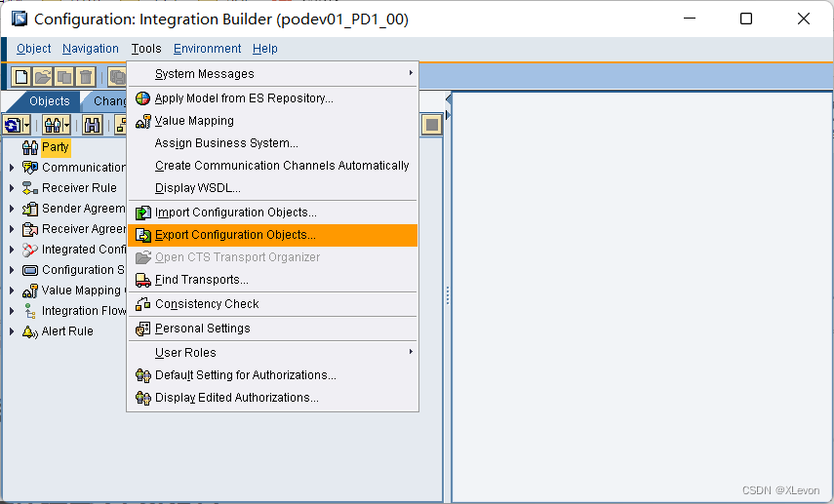Screen dimensions: 834x504
Task: Click the Receiver Rule tree icon
Action: [x=30, y=188]
